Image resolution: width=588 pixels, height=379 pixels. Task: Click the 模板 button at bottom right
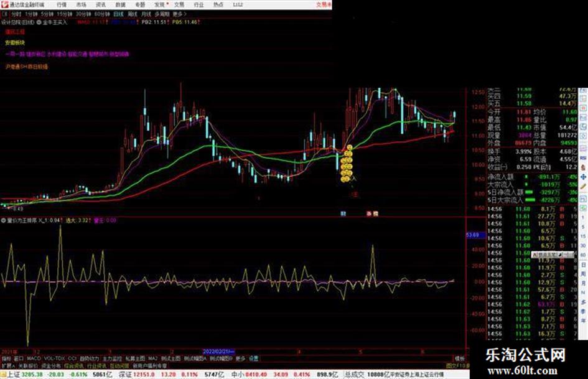[459, 358]
